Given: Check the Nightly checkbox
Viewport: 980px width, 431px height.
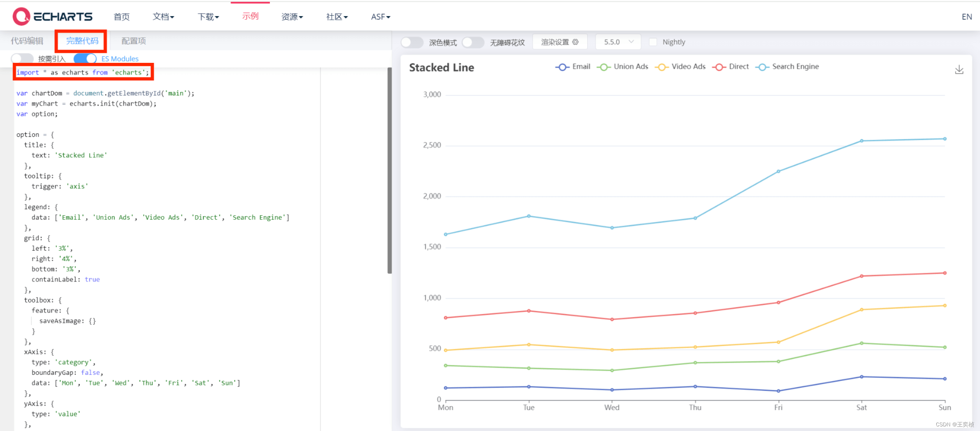Looking at the screenshot, I should (653, 42).
